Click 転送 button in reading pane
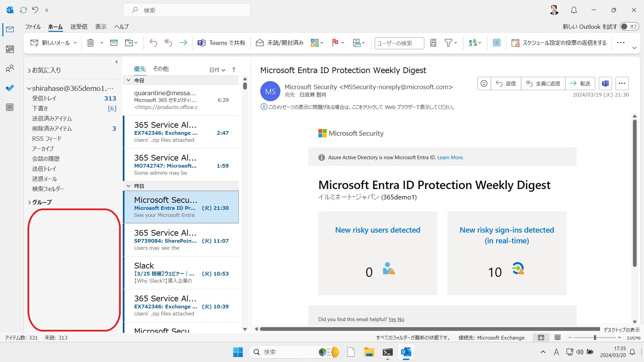 click(x=580, y=83)
